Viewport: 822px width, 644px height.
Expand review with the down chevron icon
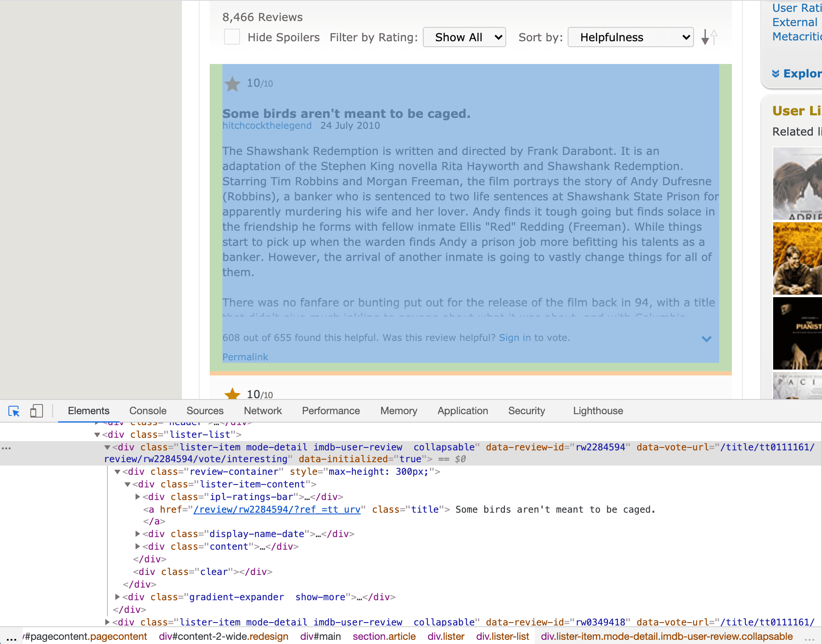click(707, 339)
